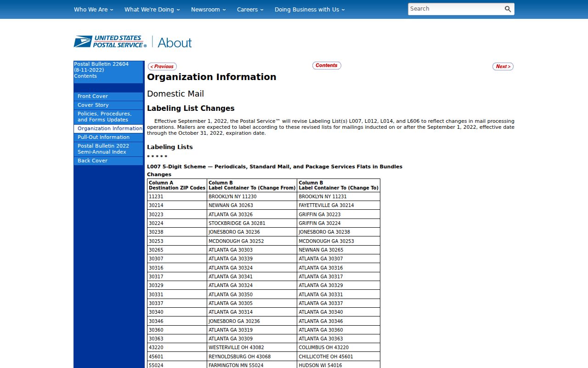588x368 pixels.
Task: Click the About link beside logo
Action: click(175, 42)
